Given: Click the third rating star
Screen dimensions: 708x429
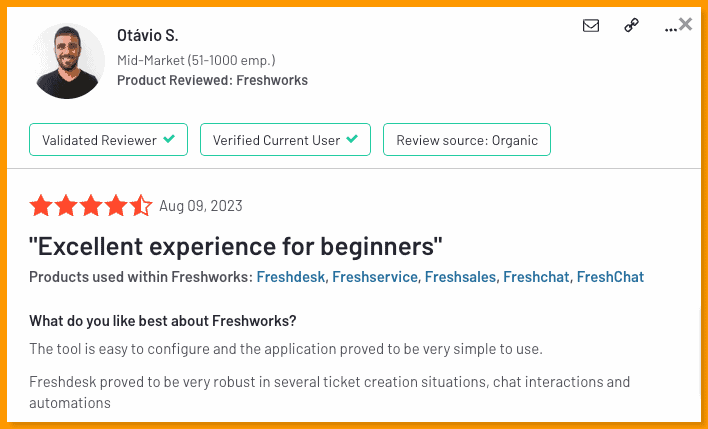Looking at the screenshot, I should point(91,205).
